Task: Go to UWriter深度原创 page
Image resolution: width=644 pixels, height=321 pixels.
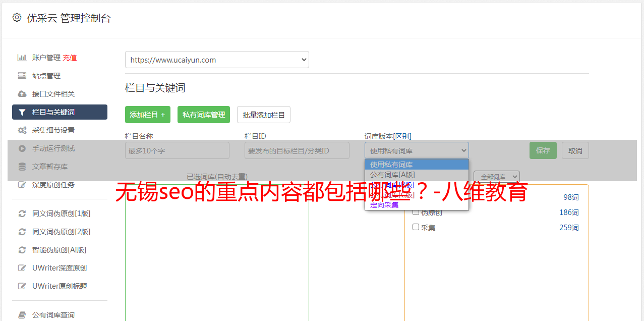Action: pos(60,268)
